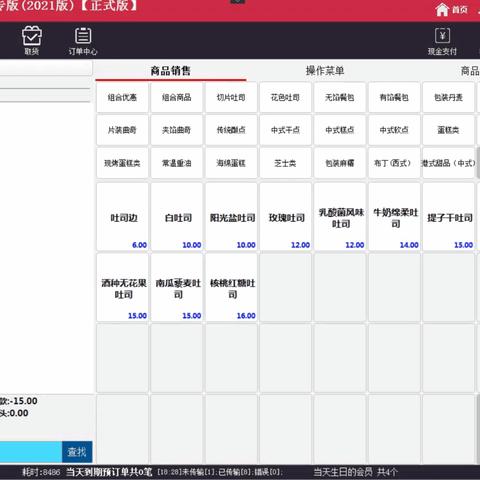
Task: Open 订单中心 order center
Action: coord(83,41)
